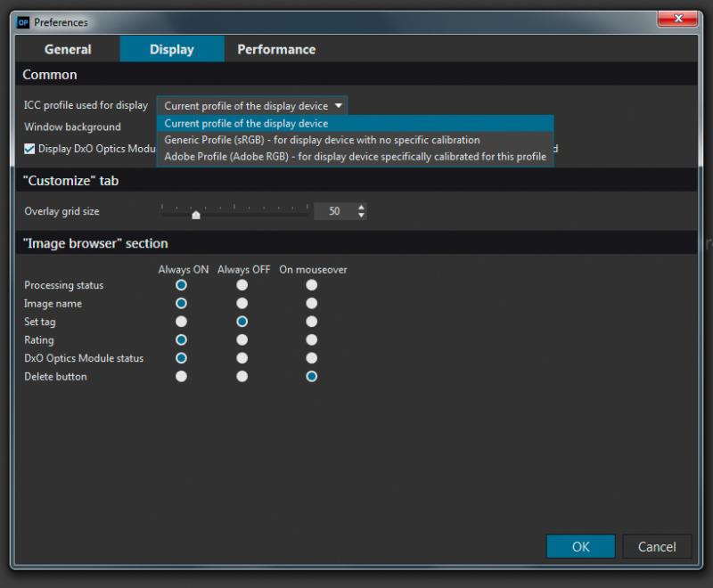Click the "Overlay grid size" label
Viewport: 713px width, 588px height.
(x=61, y=211)
